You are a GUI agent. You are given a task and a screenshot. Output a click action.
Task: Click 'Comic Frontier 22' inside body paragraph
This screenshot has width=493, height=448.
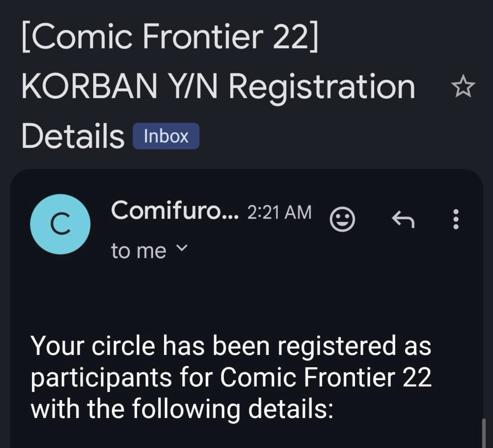coord(325,377)
